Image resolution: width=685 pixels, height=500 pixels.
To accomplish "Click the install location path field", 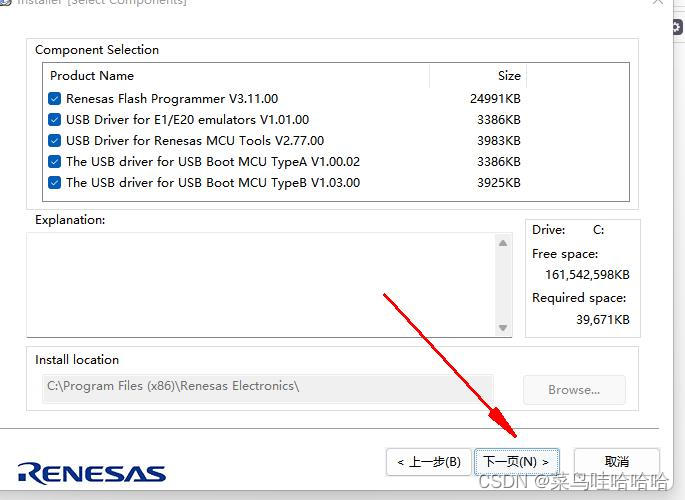I will point(268,387).
